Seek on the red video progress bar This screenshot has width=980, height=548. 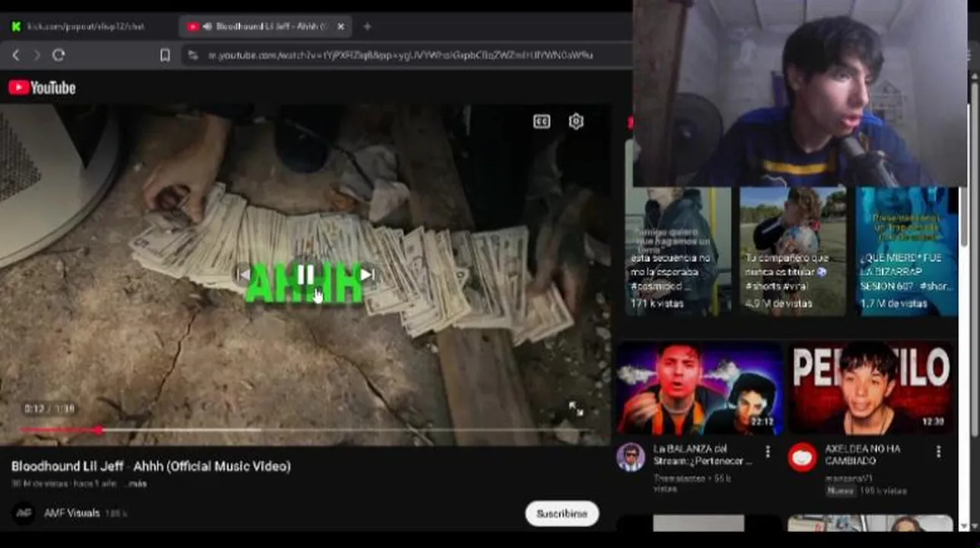(x=304, y=430)
